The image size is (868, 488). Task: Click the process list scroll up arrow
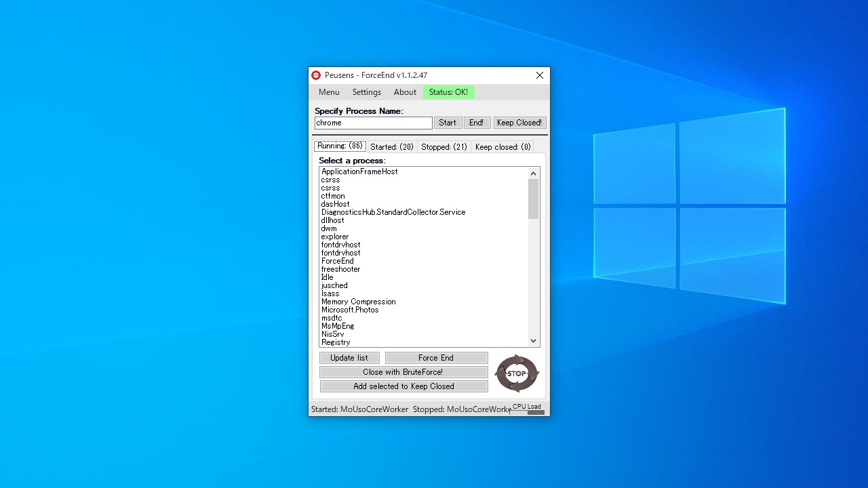pyautogui.click(x=533, y=174)
